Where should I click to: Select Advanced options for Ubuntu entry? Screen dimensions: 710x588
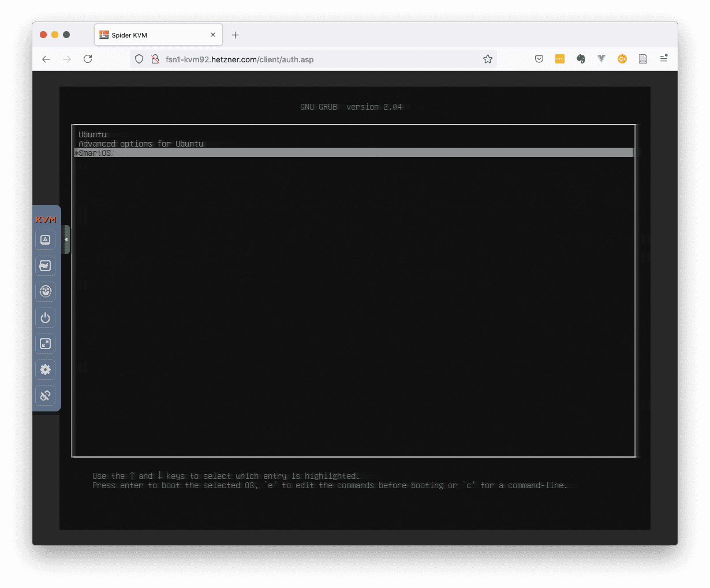click(353, 144)
